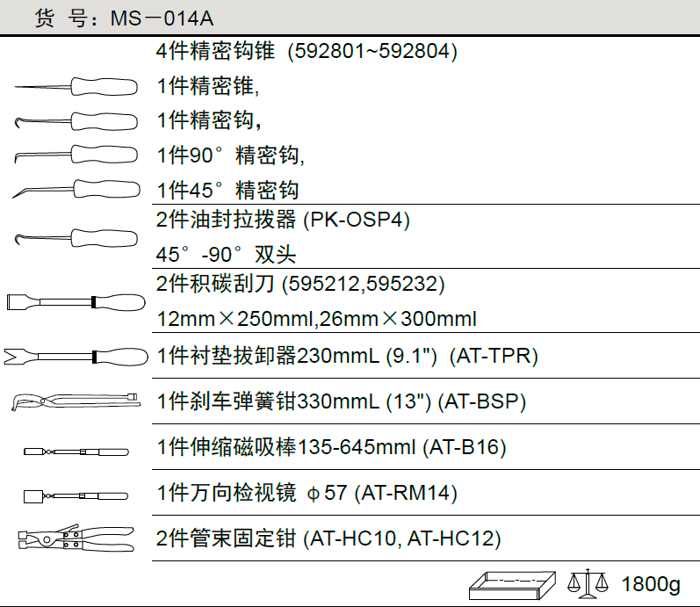Click the telescopic magnetic pickup illustration
Image resolution: width=700 pixels, height=607 pixels.
coord(76,451)
